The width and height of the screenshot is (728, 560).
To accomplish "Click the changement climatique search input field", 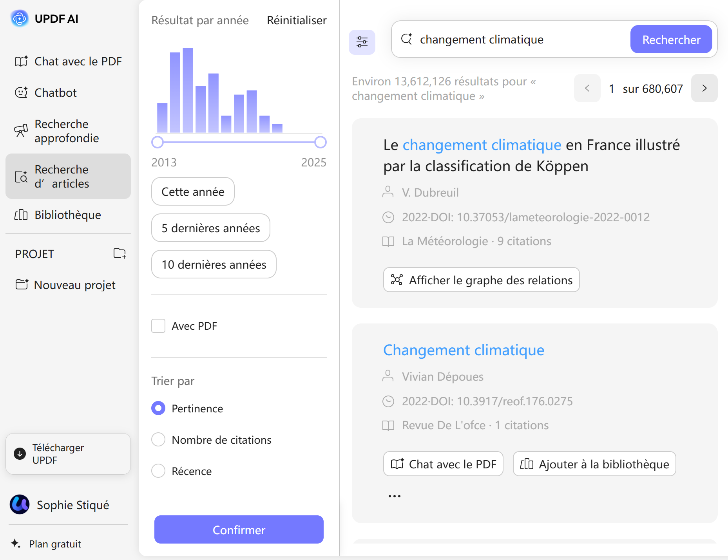I will click(521, 40).
